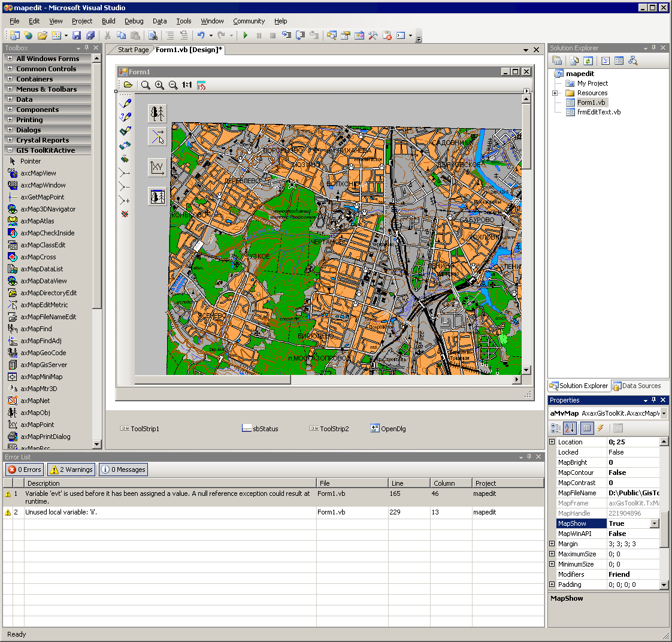Toggle Show All Files in Solution Explorer

pyautogui.click(x=574, y=61)
